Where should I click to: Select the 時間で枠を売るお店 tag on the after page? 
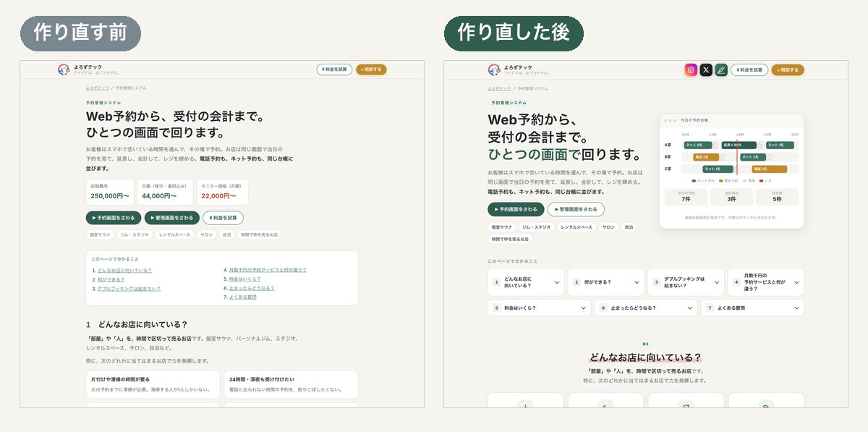pyautogui.click(x=510, y=239)
